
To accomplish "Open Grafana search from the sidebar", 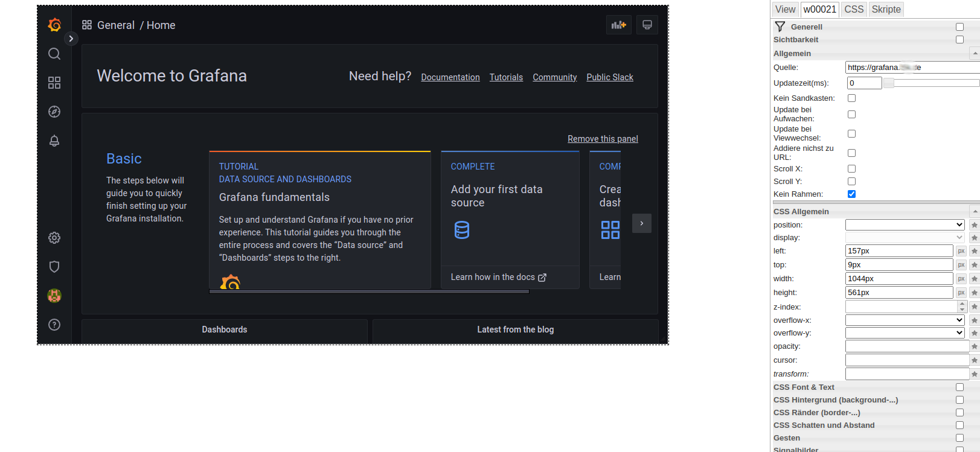I will [x=54, y=54].
